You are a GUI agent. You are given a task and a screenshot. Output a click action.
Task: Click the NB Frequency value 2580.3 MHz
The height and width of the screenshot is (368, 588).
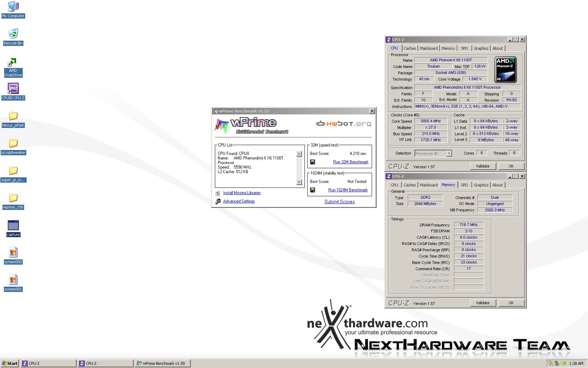pyautogui.click(x=495, y=210)
